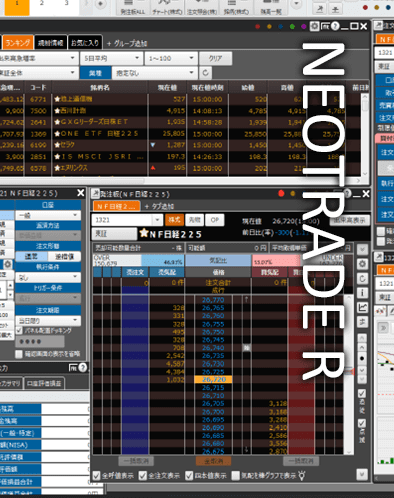Open order board settings gear icon
394x498 pixels.
click(362, 264)
